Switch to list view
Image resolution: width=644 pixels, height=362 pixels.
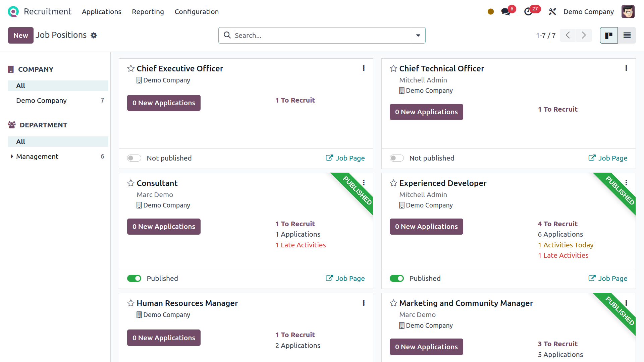[627, 35]
